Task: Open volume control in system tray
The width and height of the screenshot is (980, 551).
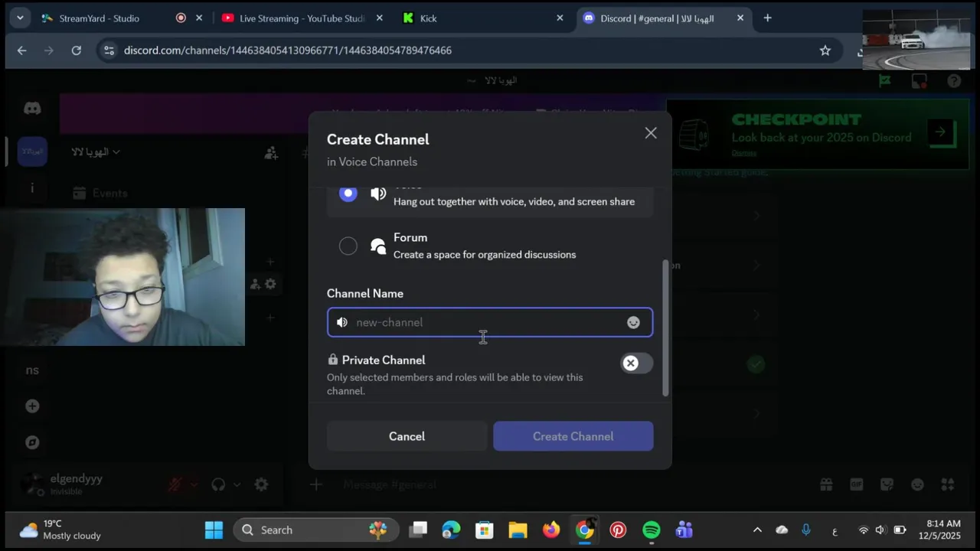Action: 880,530
